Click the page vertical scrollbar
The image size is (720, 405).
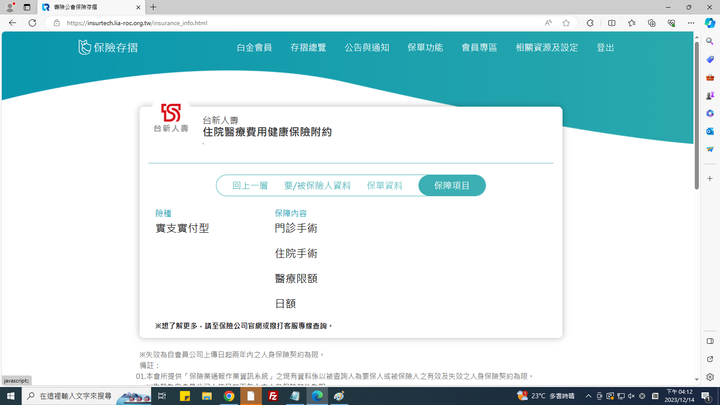point(697,115)
